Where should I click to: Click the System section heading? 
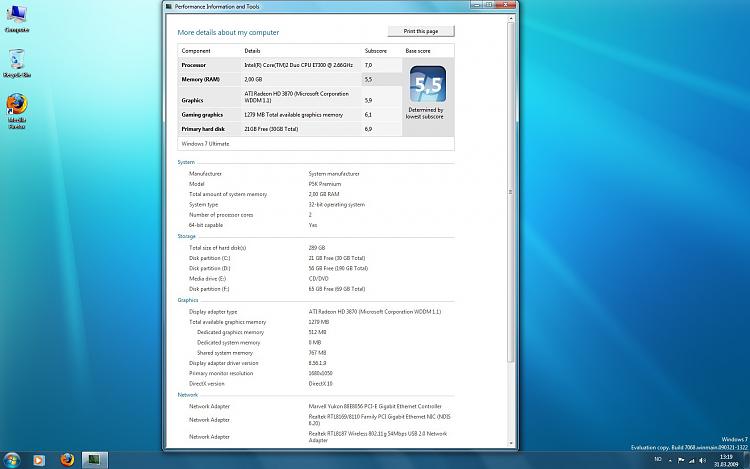186,162
